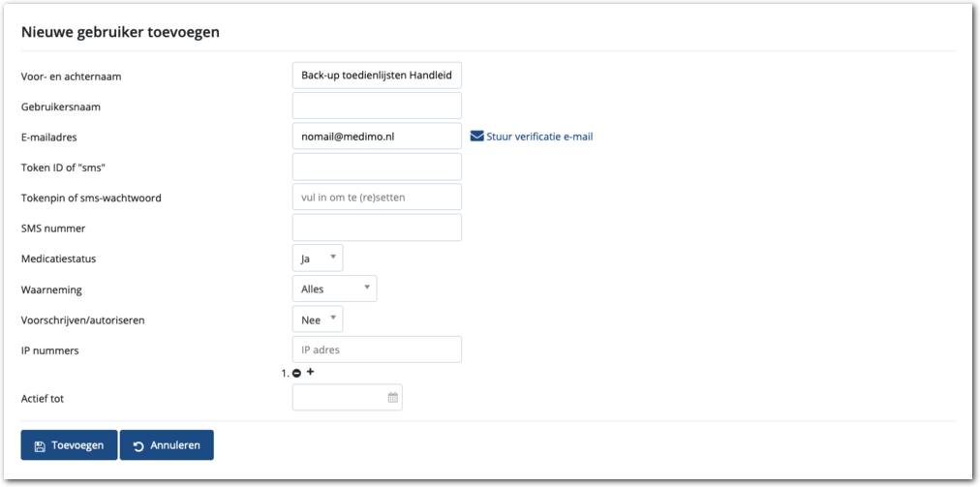Select the E-mailadres input field

click(377, 137)
